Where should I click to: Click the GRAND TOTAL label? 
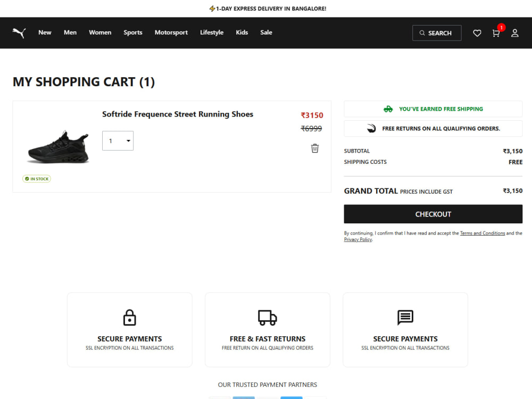coord(371,191)
